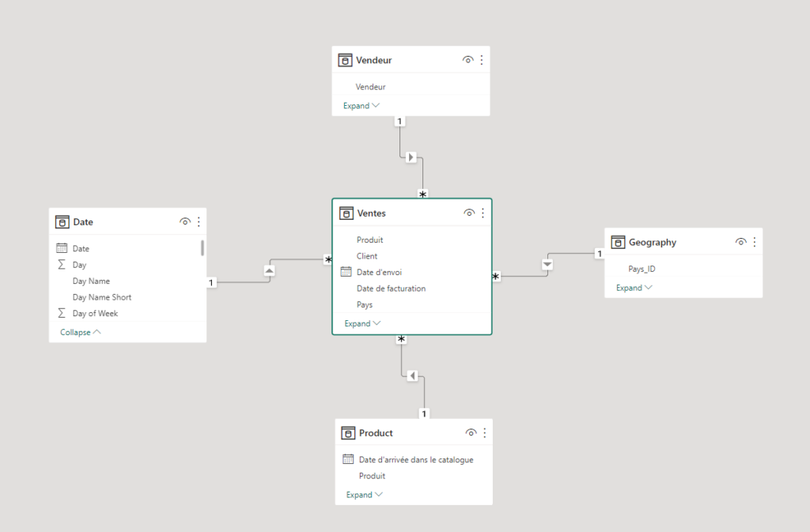Click the sigma icon next to Day of Week
Screen dimensions: 810x532
point(62,313)
